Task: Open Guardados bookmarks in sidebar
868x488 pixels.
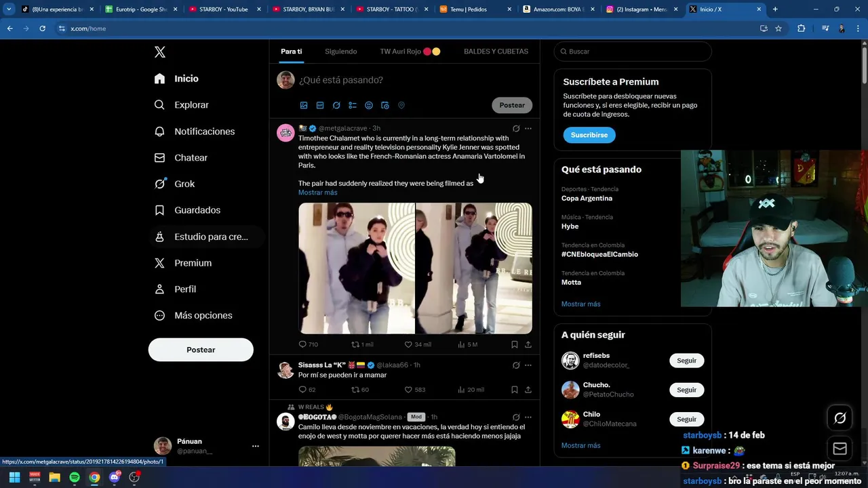Action: click(x=188, y=210)
